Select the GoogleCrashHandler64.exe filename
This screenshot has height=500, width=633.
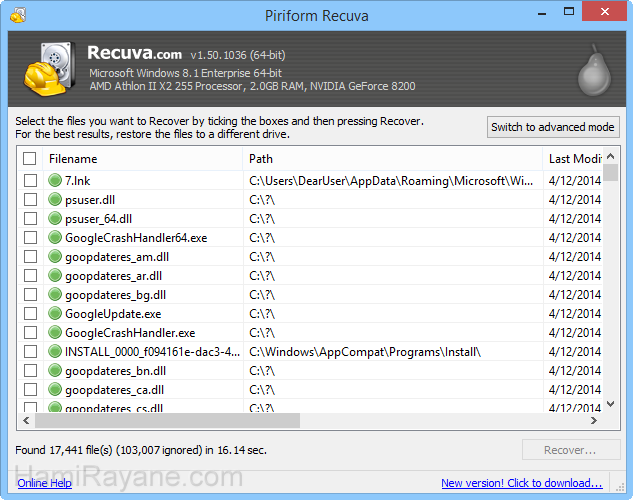(x=136, y=237)
